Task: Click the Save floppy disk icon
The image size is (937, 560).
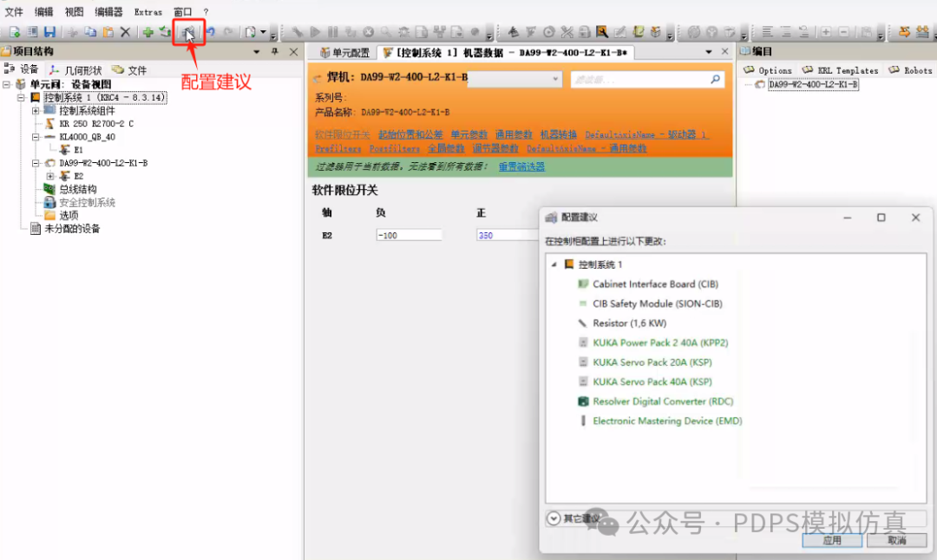Action: point(49,32)
